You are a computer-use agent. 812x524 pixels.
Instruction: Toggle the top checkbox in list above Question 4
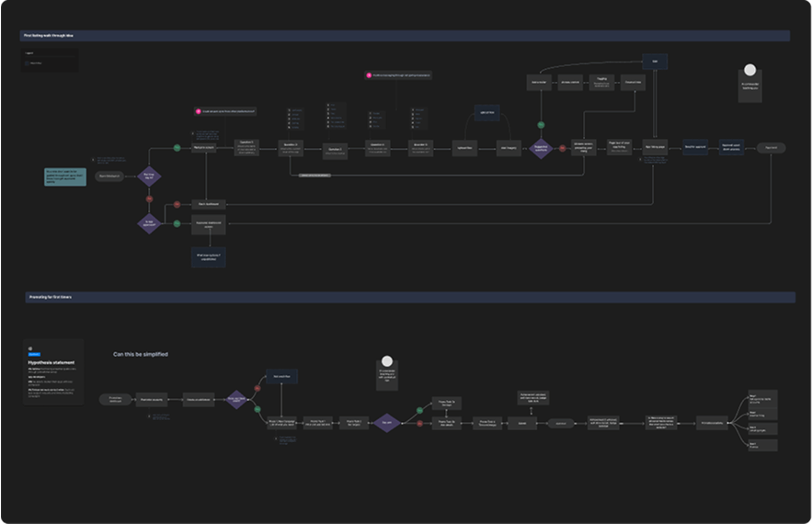point(370,114)
